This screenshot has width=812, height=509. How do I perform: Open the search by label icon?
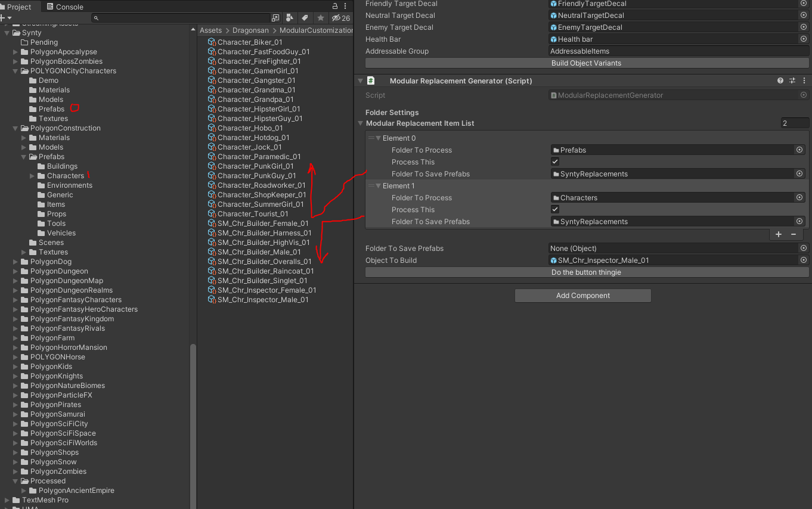(305, 18)
